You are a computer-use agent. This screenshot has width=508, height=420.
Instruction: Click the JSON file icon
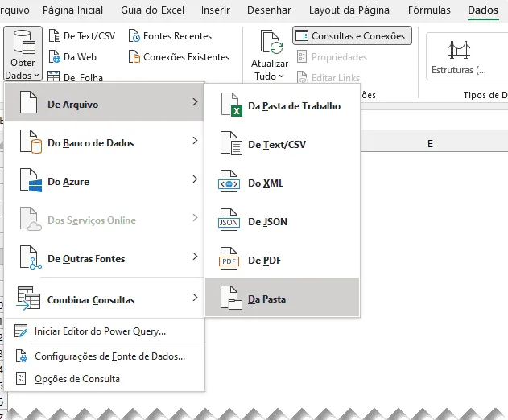[229, 220]
